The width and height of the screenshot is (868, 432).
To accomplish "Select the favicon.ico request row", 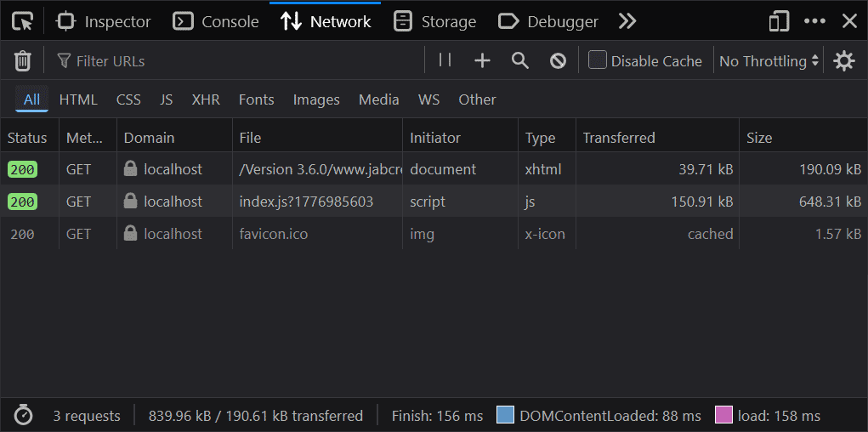I will pos(434,234).
